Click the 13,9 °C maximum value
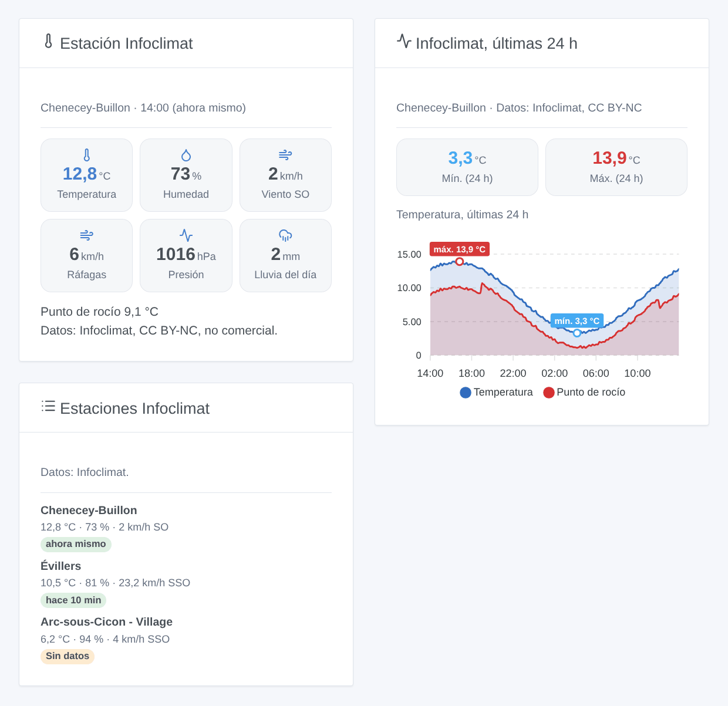 click(616, 158)
